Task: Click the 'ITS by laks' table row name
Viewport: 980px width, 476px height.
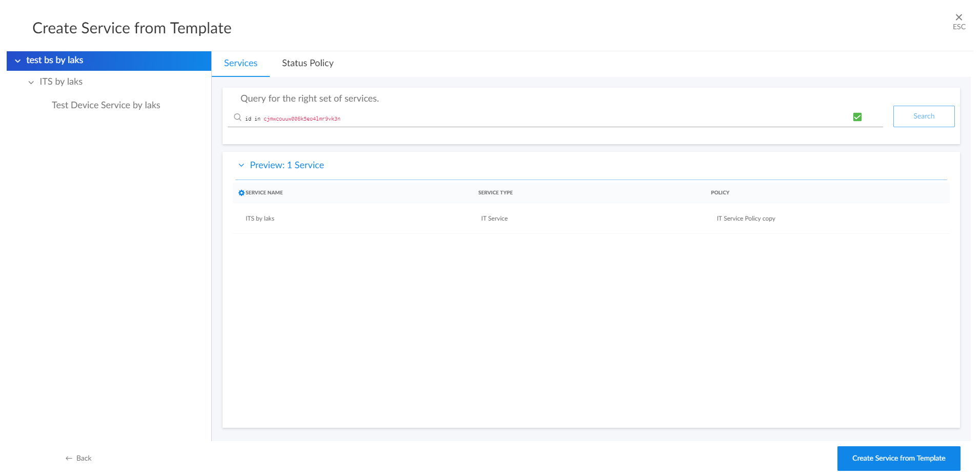Action: click(x=260, y=219)
